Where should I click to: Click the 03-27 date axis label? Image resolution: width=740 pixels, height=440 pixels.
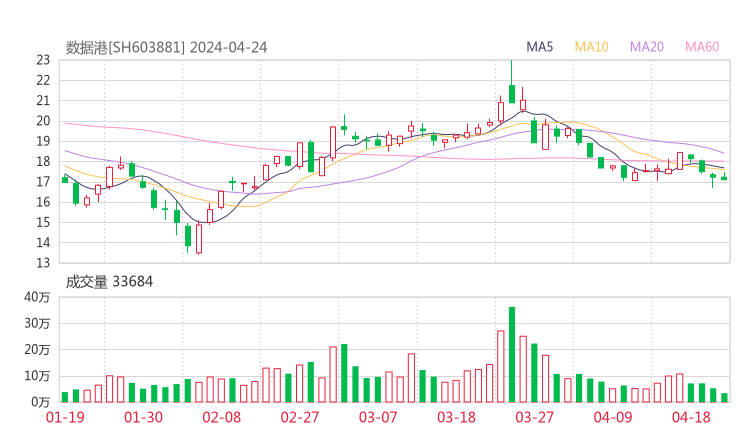point(534,417)
